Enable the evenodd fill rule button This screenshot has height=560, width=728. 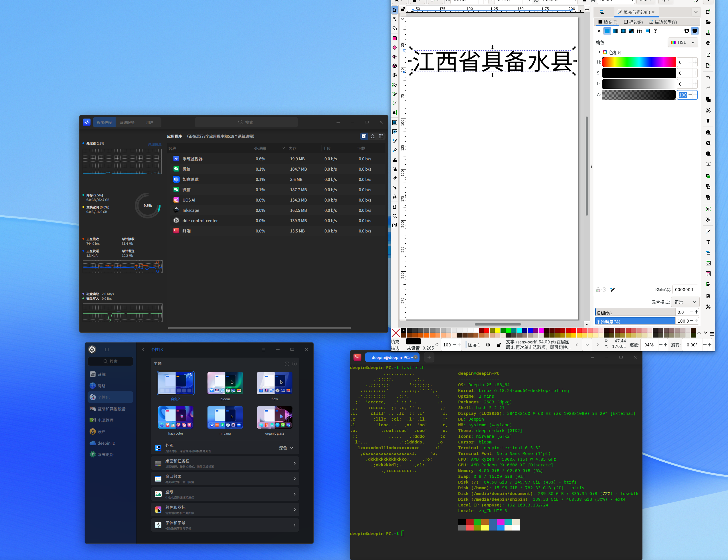pos(687,31)
